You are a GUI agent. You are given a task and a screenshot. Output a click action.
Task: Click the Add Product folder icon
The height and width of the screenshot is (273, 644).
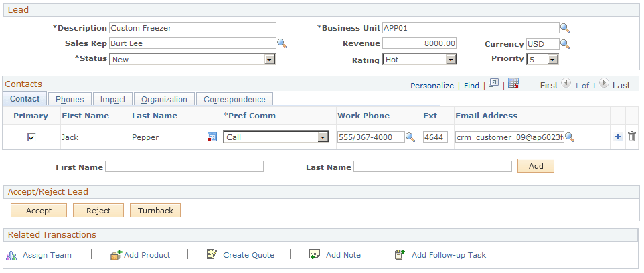116,255
